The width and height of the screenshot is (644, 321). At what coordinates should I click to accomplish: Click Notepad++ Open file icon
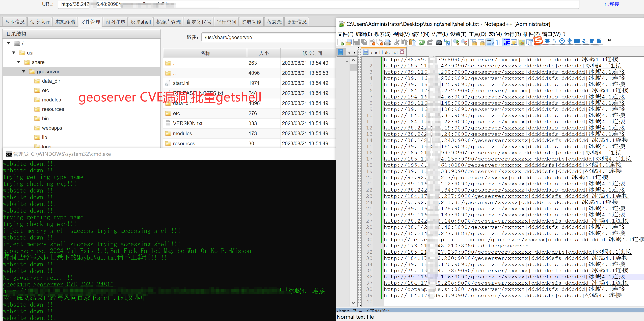(x=348, y=42)
